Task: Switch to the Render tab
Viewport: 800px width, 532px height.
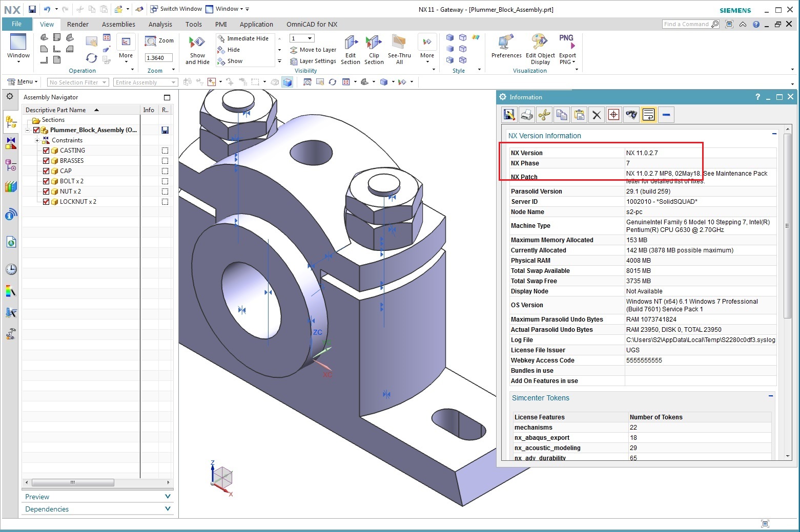Action: pyautogui.click(x=78, y=24)
